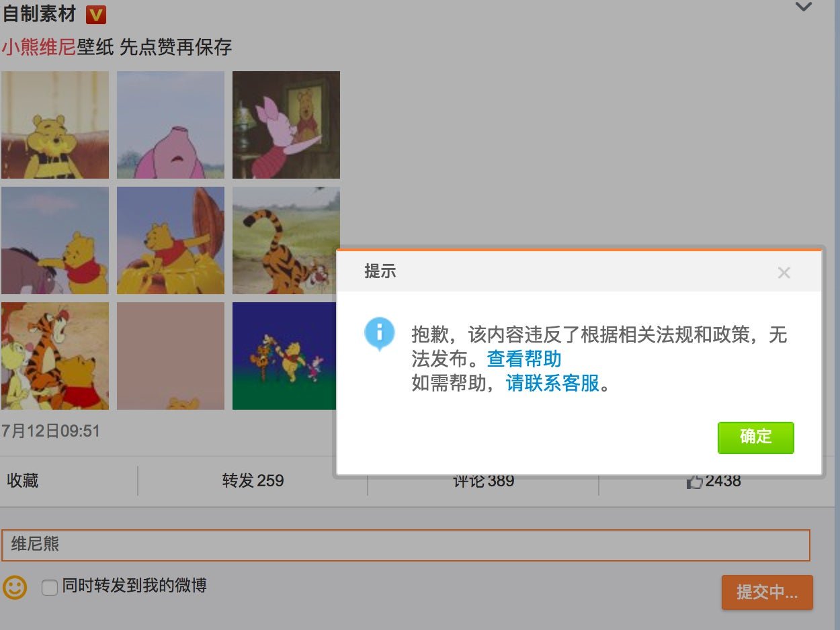Open the 小熊维尼 topic link
The height and width of the screenshot is (630, 840).
39,47
